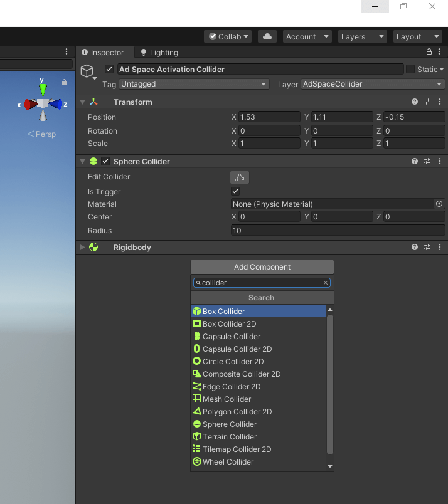Click the Edit Collider button icon
This screenshot has height=504, width=448.
pos(240,177)
